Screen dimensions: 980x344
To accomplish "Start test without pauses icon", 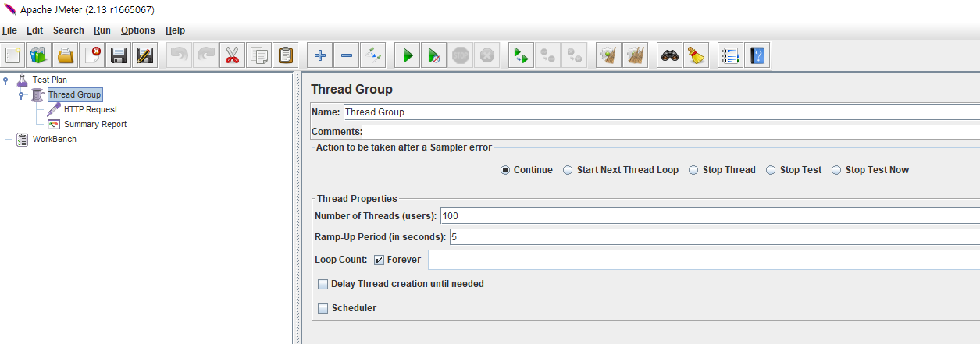I will pos(434,55).
